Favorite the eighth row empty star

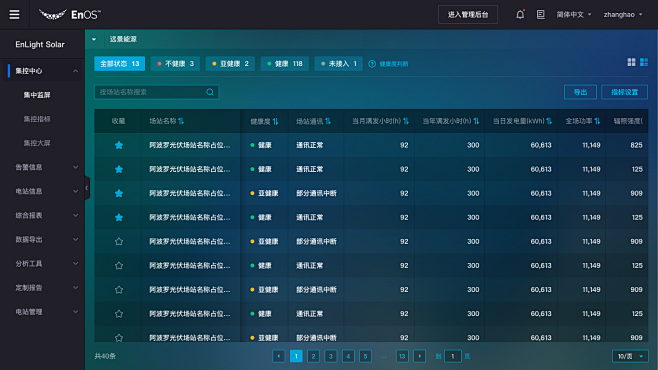pyautogui.click(x=119, y=314)
